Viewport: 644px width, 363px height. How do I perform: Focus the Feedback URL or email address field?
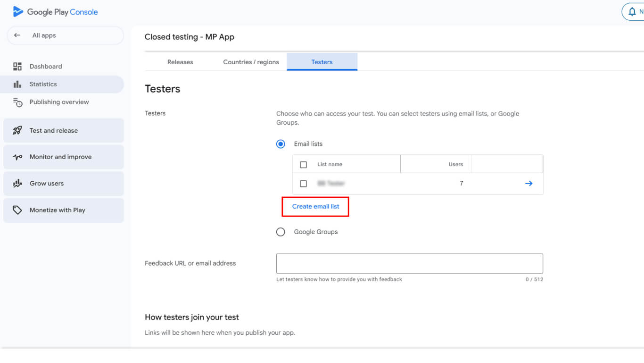click(x=409, y=263)
